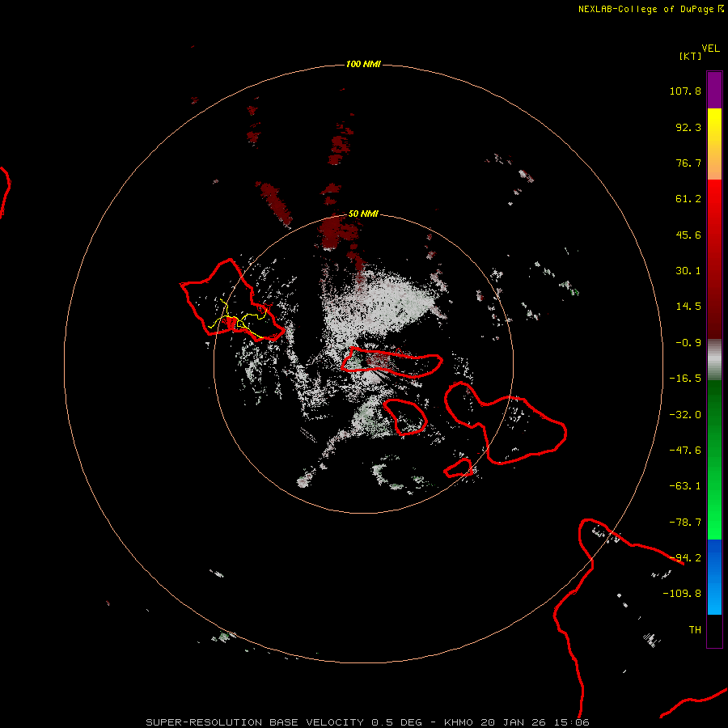Click the gray near-zero color bar segment

click(x=714, y=358)
